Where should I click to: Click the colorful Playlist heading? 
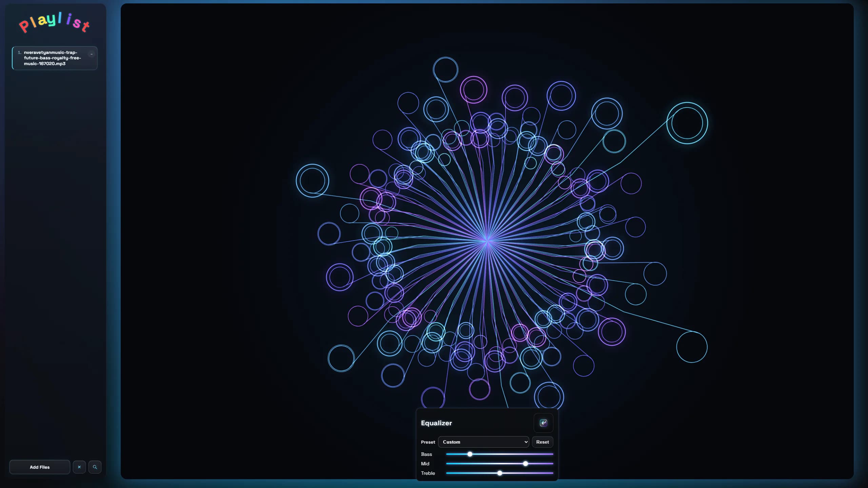[x=54, y=23]
